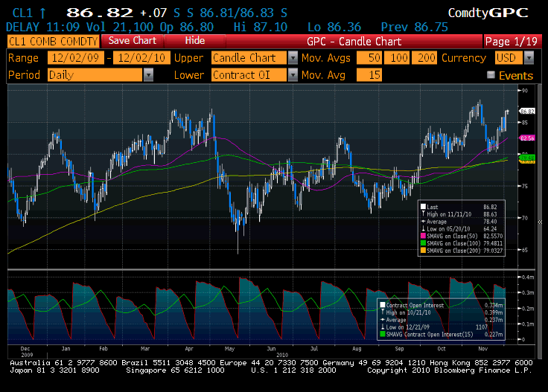Expand the Upper chart type dropdown
This screenshot has height=392, width=548.
click(x=292, y=58)
